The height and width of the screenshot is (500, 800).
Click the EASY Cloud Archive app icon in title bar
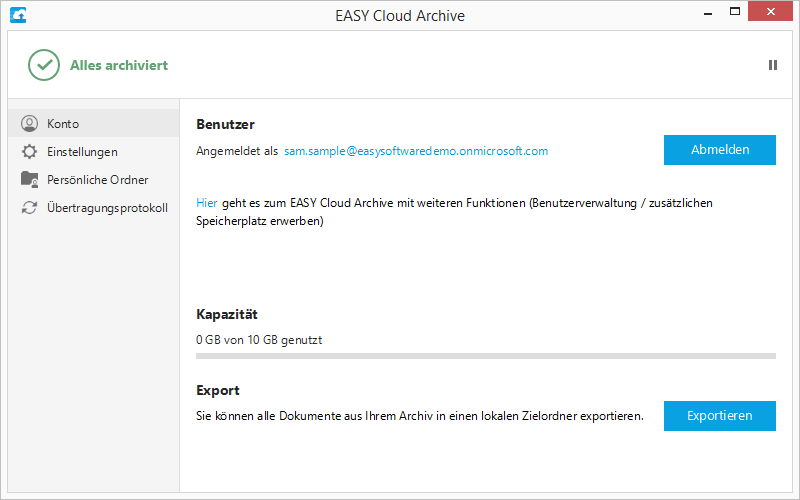pyautogui.click(x=17, y=15)
